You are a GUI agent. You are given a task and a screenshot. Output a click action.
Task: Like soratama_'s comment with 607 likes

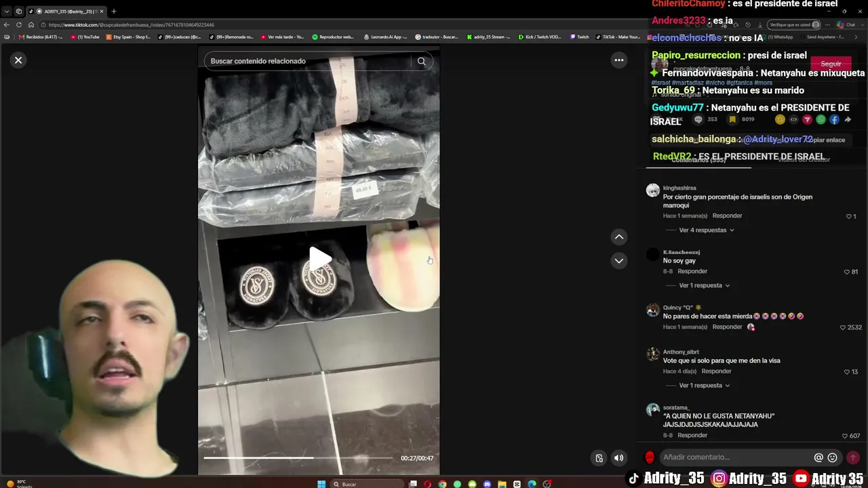coord(845,436)
